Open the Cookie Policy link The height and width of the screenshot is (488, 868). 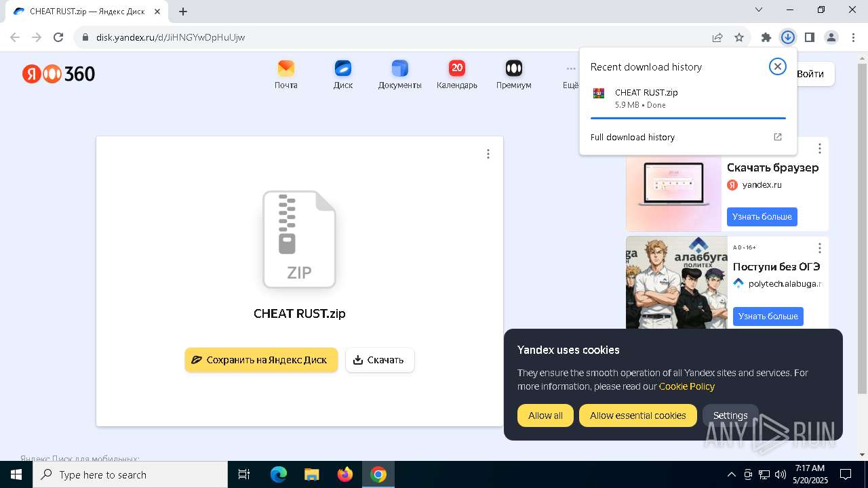pos(686,386)
